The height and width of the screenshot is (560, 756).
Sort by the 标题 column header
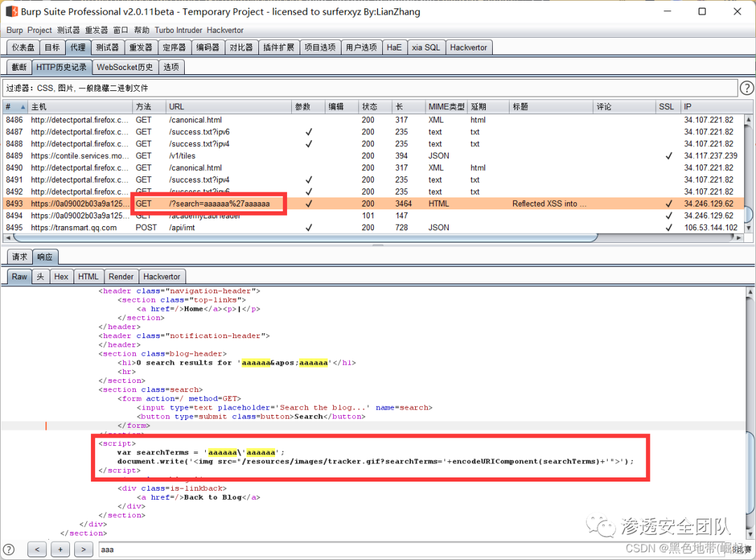(x=551, y=106)
